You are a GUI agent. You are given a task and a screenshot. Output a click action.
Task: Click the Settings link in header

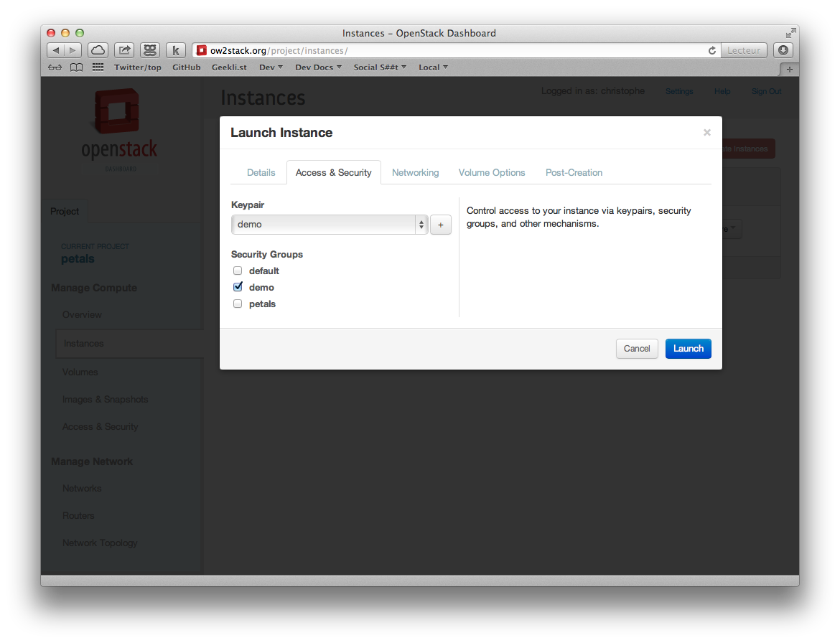[679, 92]
